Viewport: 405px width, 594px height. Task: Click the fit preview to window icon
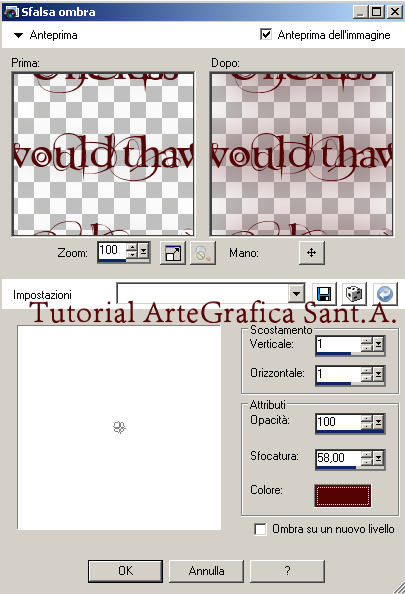tap(173, 253)
